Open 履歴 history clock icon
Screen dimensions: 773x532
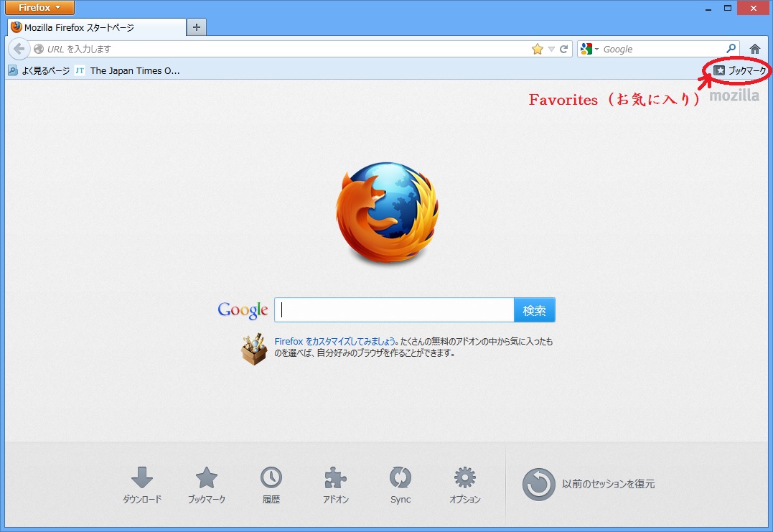pos(271,485)
